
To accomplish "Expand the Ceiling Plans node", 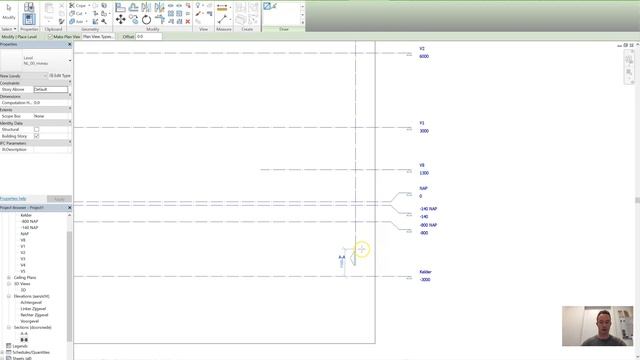I will tap(9, 277).
